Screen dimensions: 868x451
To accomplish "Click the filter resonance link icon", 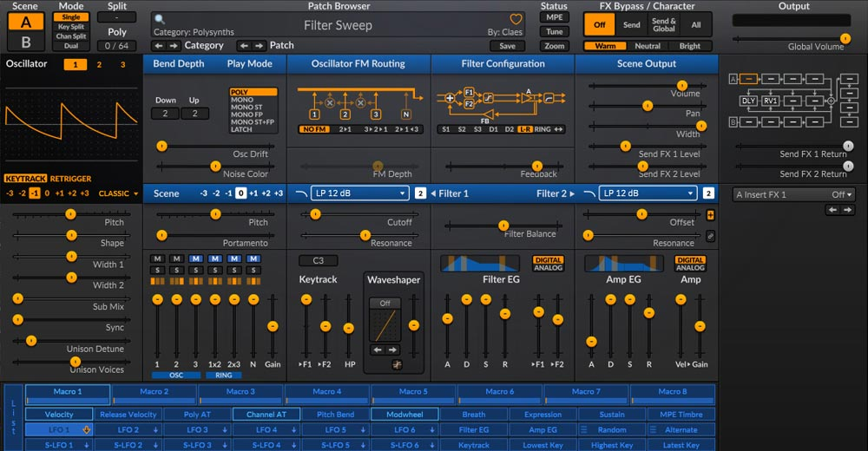I will click(710, 235).
